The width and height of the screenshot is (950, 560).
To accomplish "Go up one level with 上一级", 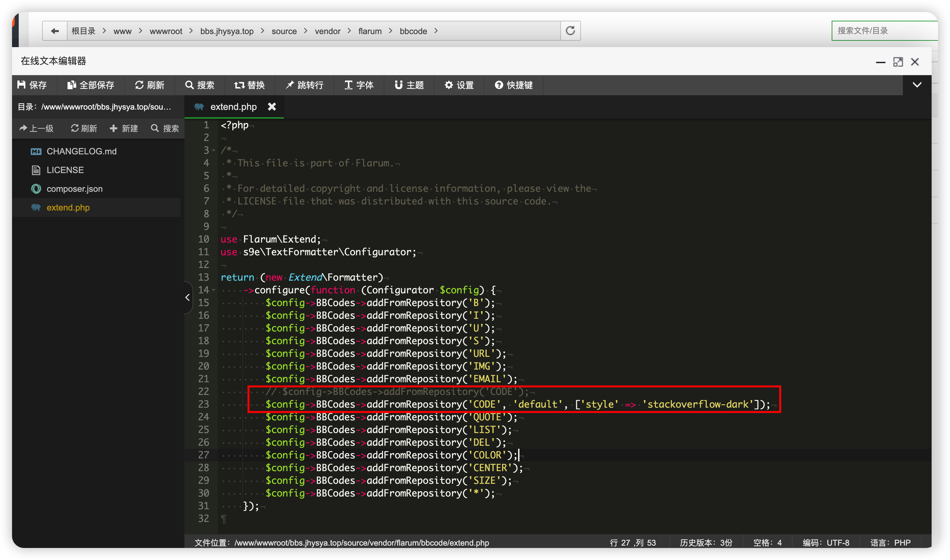I will 36,128.
